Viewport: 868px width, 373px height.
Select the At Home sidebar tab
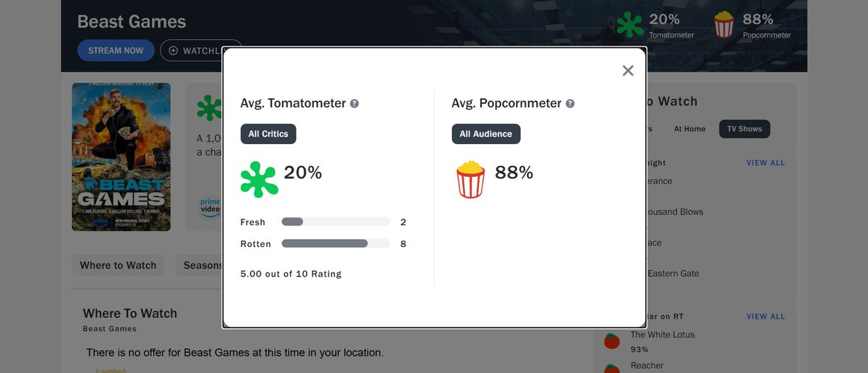coord(689,129)
